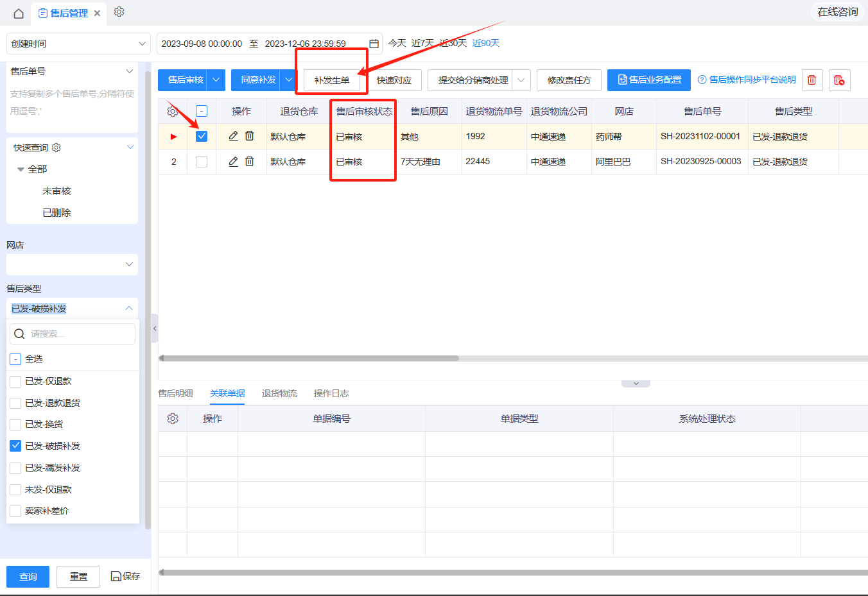
Task: Click the main table horizontal scrollbar
Action: point(309,359)
